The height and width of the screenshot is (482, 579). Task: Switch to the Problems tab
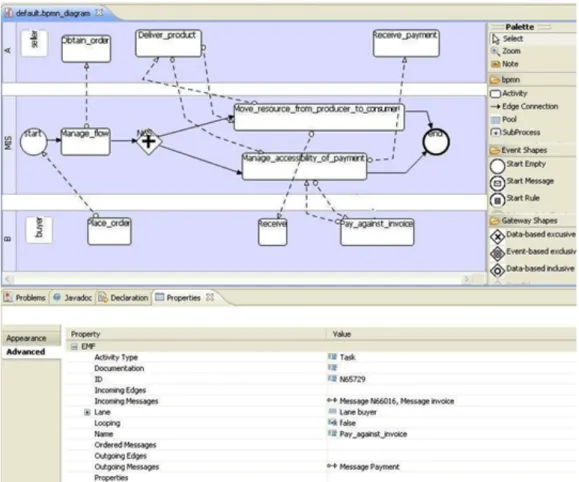click(x=25, y=298)
